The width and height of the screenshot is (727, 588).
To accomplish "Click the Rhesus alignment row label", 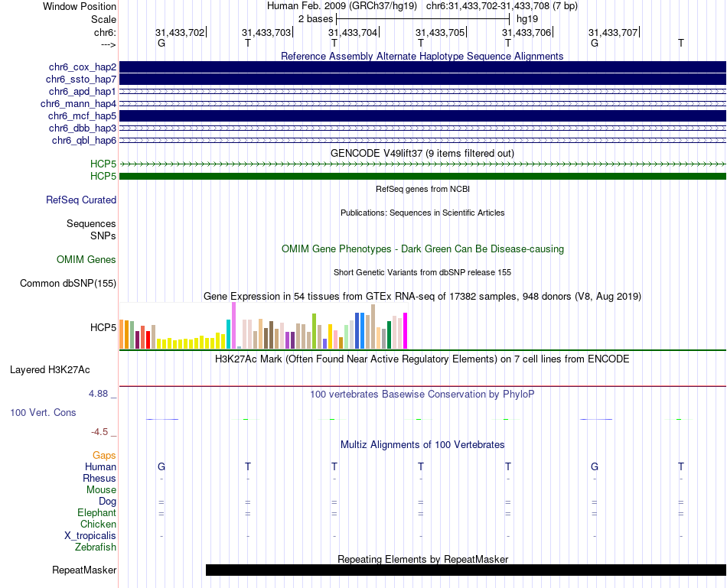I will click(x=99, y=478).
